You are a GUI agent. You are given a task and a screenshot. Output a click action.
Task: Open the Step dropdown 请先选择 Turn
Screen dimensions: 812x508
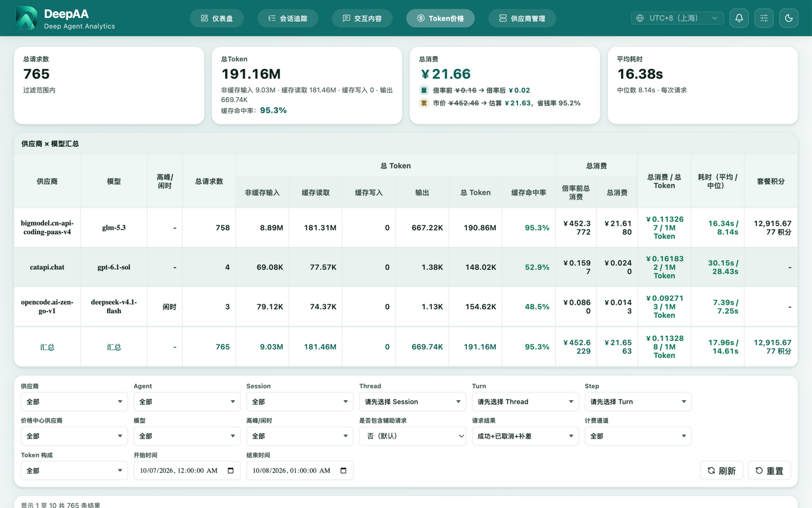pyautogui.click(x=638, y=401)
